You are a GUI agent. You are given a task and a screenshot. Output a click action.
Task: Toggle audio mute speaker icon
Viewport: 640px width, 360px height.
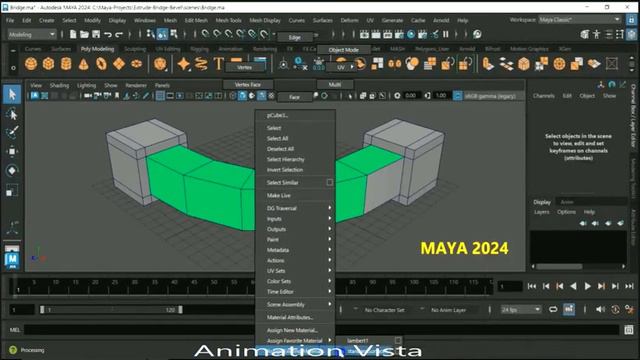pos(600,309)
